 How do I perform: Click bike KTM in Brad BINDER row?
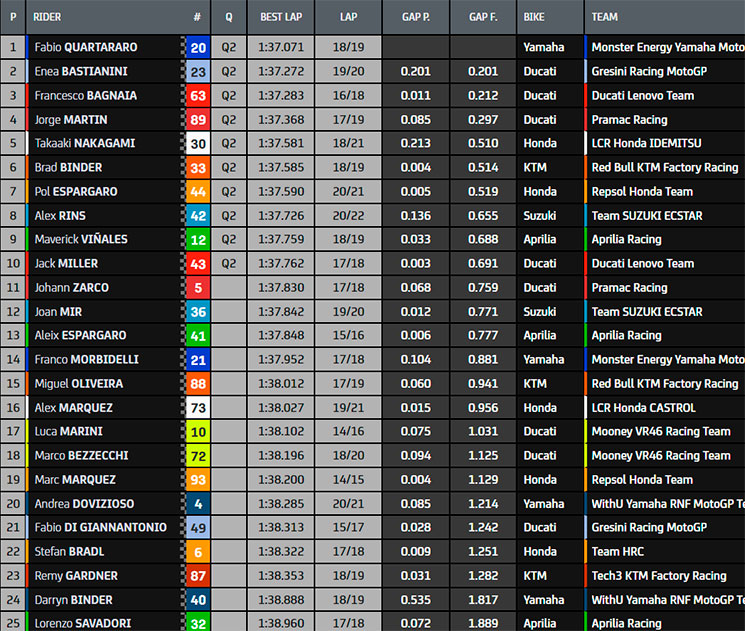coord(535,167)
